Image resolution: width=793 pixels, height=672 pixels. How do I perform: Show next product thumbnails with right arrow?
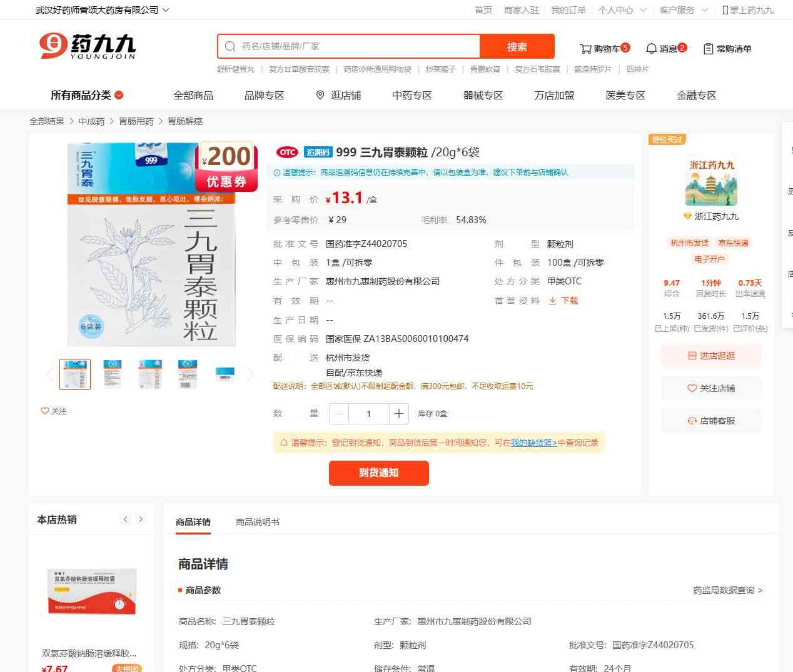pos(250,374)
